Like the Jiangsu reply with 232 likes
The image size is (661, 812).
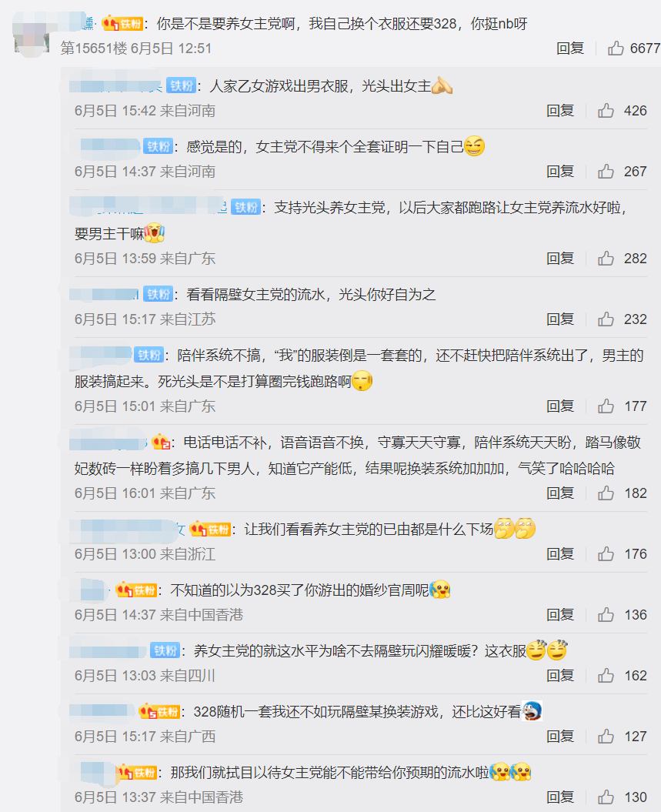click(606, 319)
